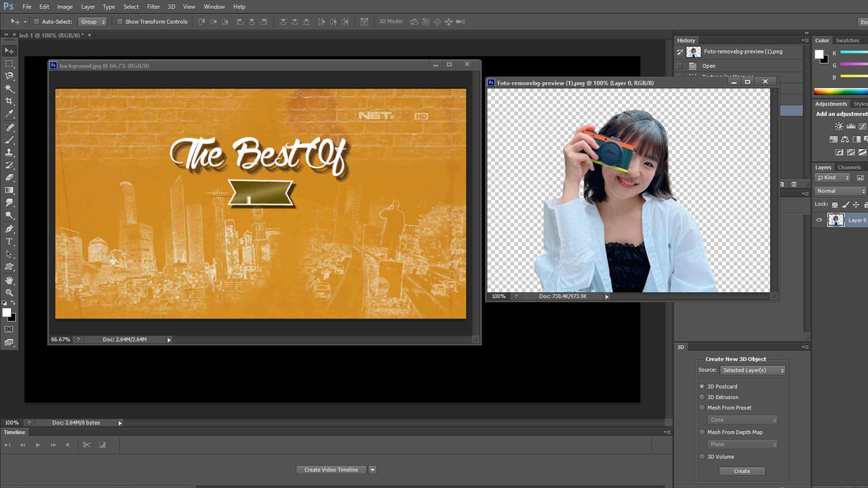Select the History Brush tool
This screenshot has height=488, width=868.
point(9,165)
